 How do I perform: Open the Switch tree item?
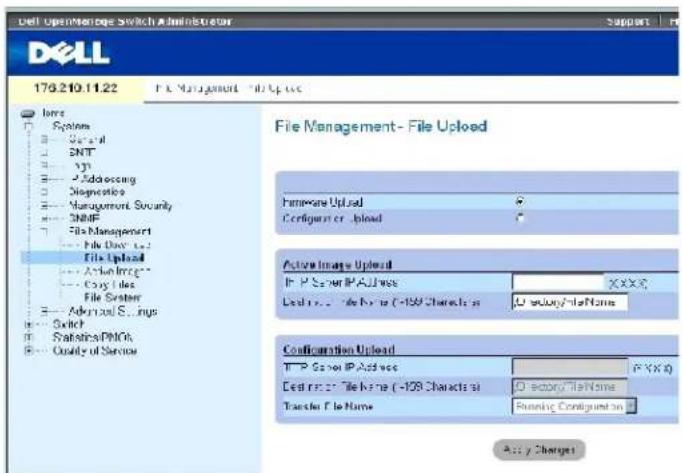[x=68, y=324]
